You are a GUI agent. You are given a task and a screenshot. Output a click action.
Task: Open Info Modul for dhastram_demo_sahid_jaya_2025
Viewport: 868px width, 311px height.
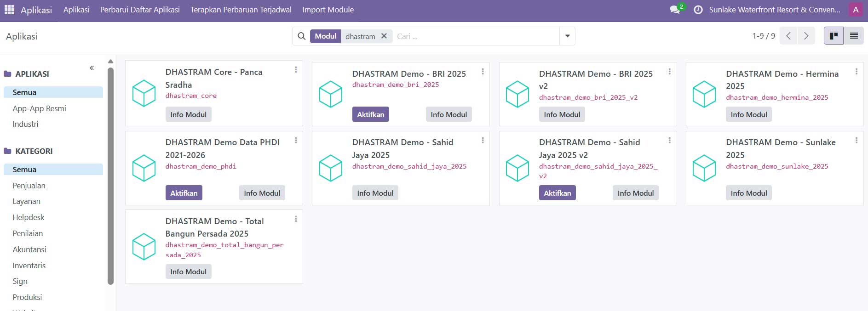pos(375,193)
